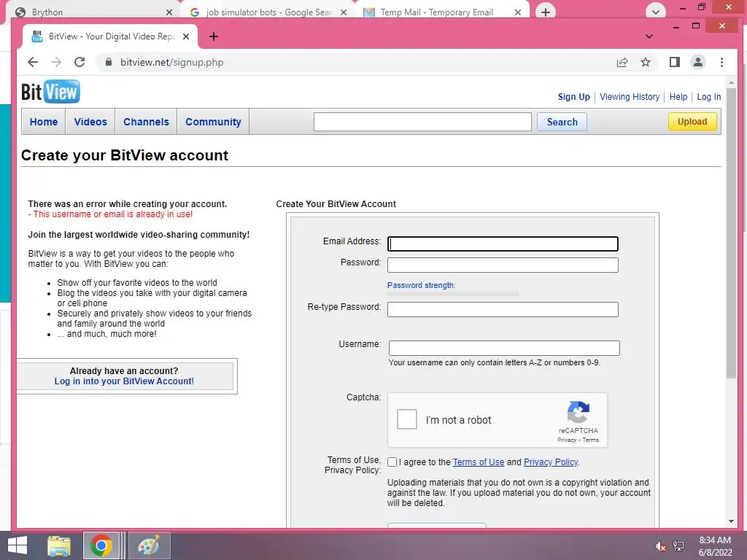Click the scrollbar up arrow
Image resolution: width=747 pixels, height=560 pixels.
pos(731,83)
